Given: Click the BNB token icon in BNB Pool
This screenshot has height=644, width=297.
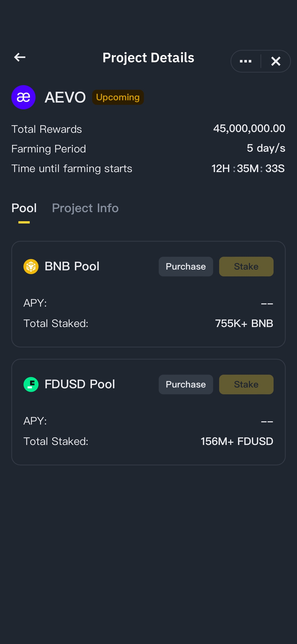Looking at the screenshot, I should 31,266.
